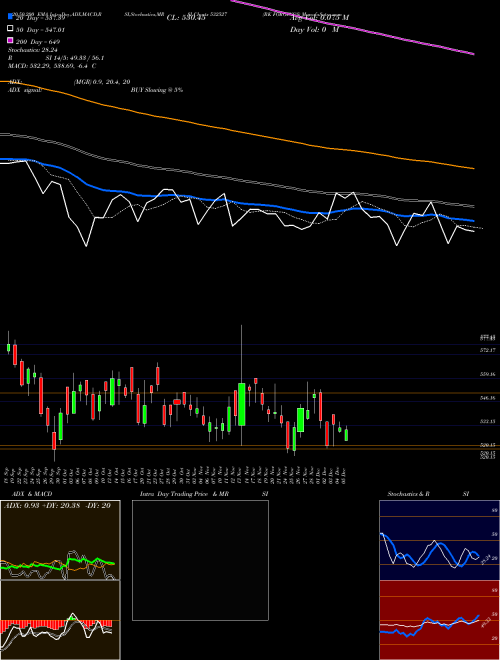
Task: Click the tall green candle with long wick
Action: [242, 404]
